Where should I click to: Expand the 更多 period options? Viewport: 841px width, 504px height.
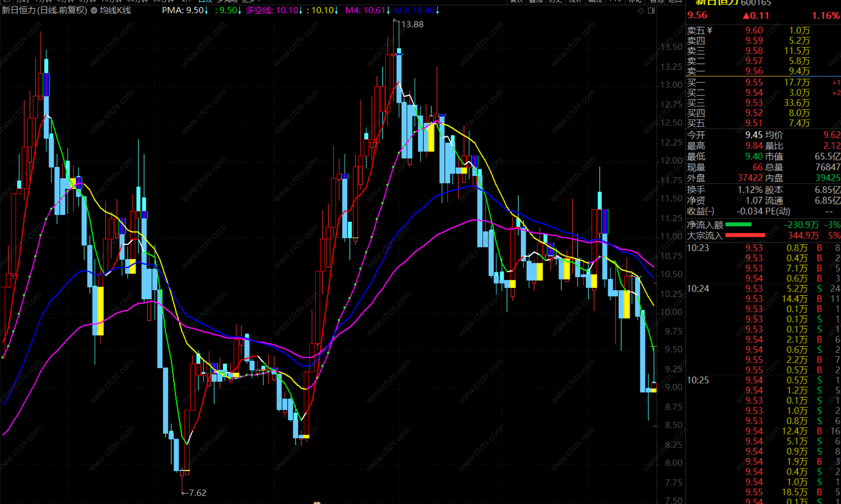point(250,1)
